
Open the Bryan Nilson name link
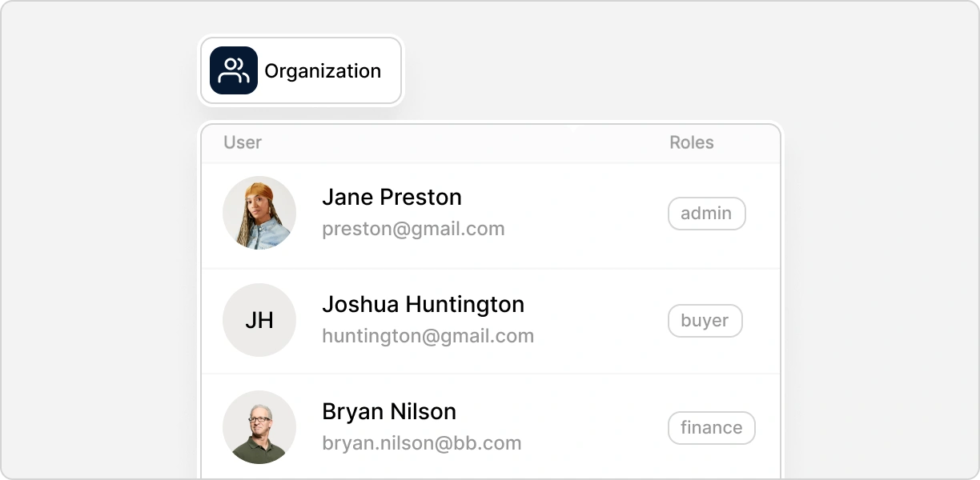pyautogui.click(x=389, y=411)
